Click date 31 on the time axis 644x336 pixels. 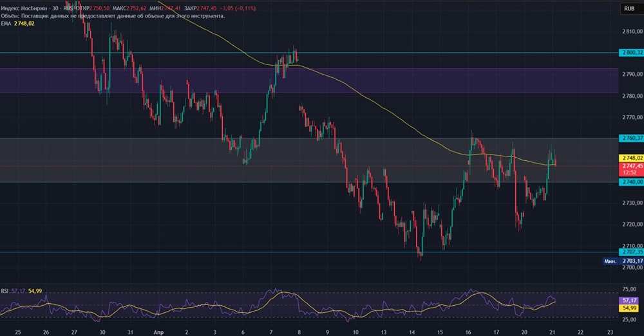click(130, 332)
